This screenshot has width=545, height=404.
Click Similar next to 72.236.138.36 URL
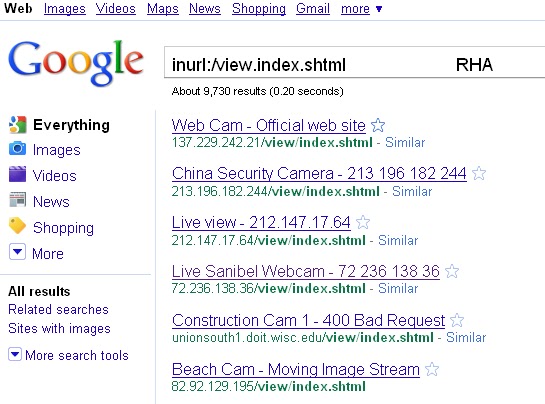pyautogui.click(x=398, y=289)
